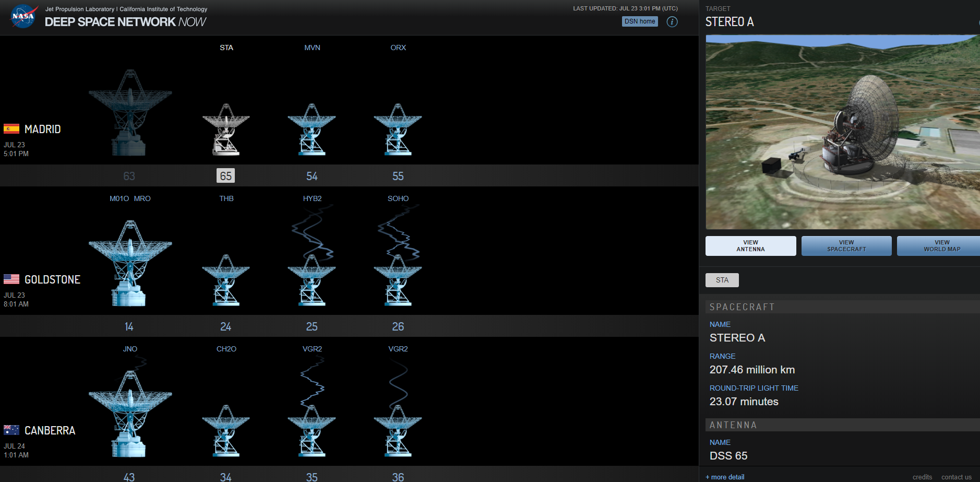Click the DSS 65 antenna 3D view image
This screenshot has height=482, width=980.
843,132
